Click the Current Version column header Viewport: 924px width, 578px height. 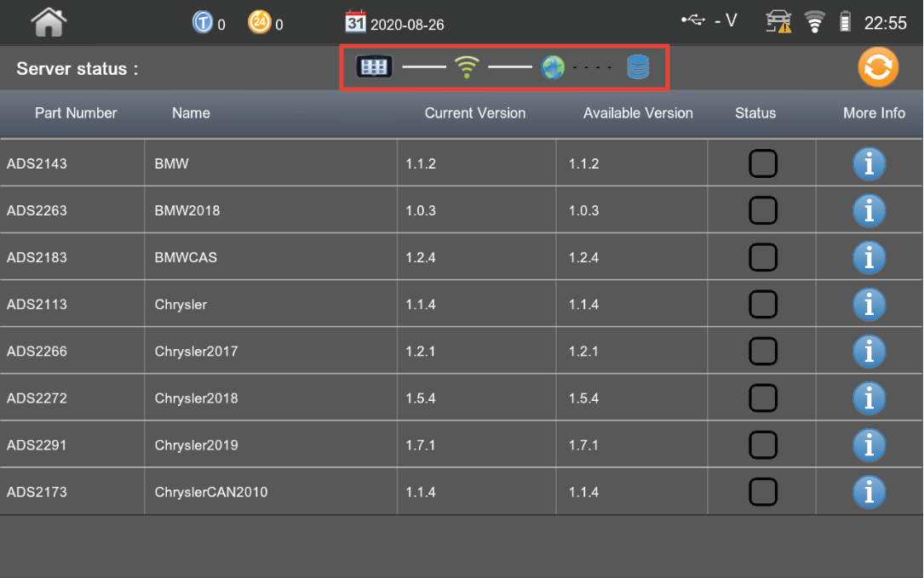tap(475, 113)
